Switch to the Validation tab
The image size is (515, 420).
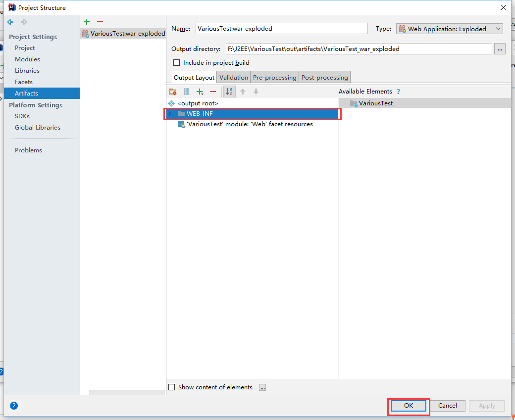[x=233, y=77]
